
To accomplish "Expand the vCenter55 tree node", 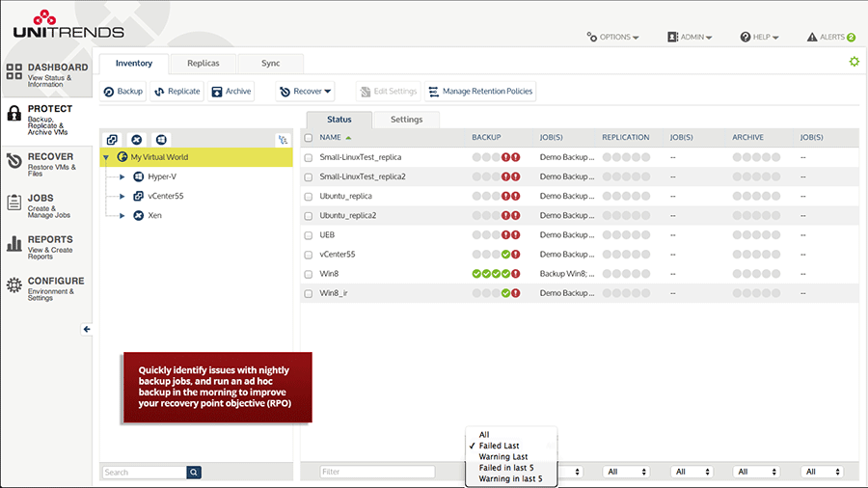I will pos(122,197).
